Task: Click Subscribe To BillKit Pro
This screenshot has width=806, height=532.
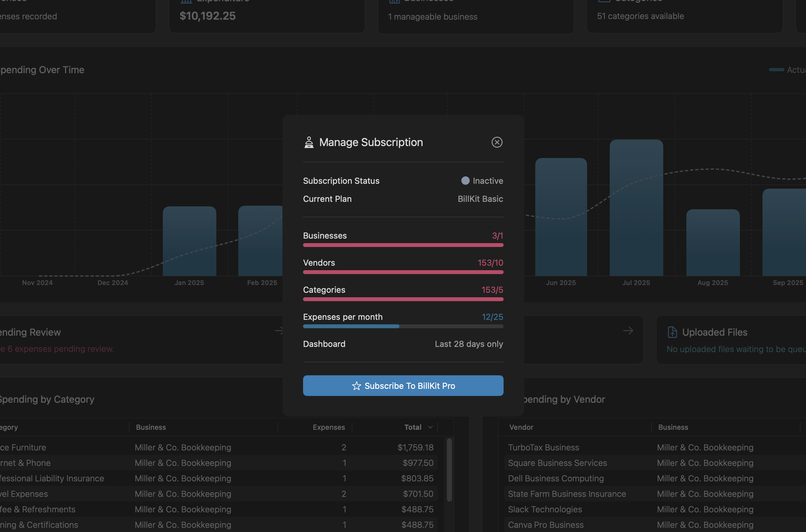Action: pos(403,386)
